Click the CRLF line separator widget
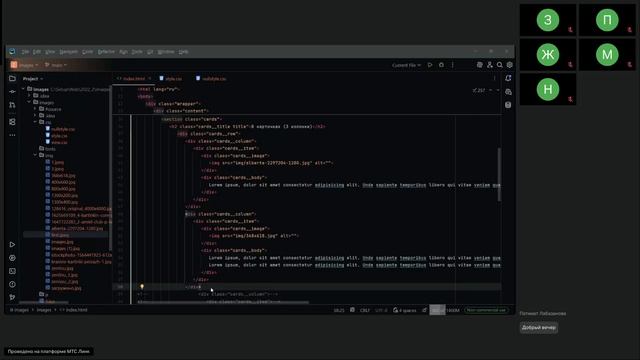Viewport: 640px width, 360px height. point(364,311)
